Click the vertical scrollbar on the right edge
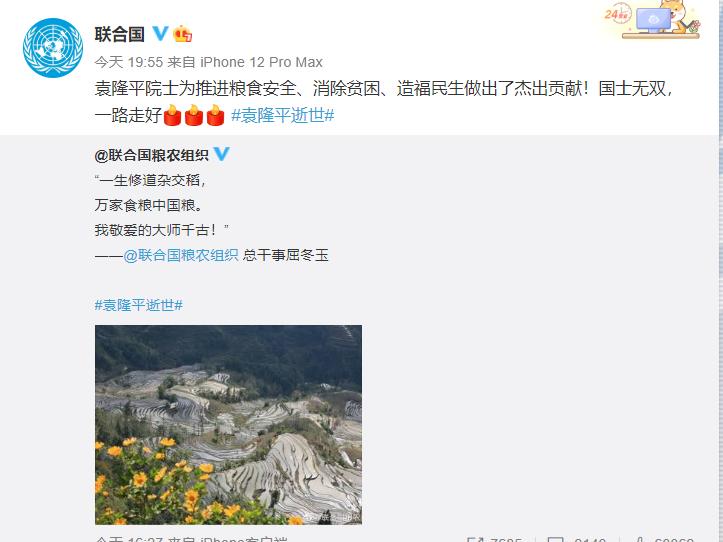This screenshot has height=542, width=723. point(720,271)
